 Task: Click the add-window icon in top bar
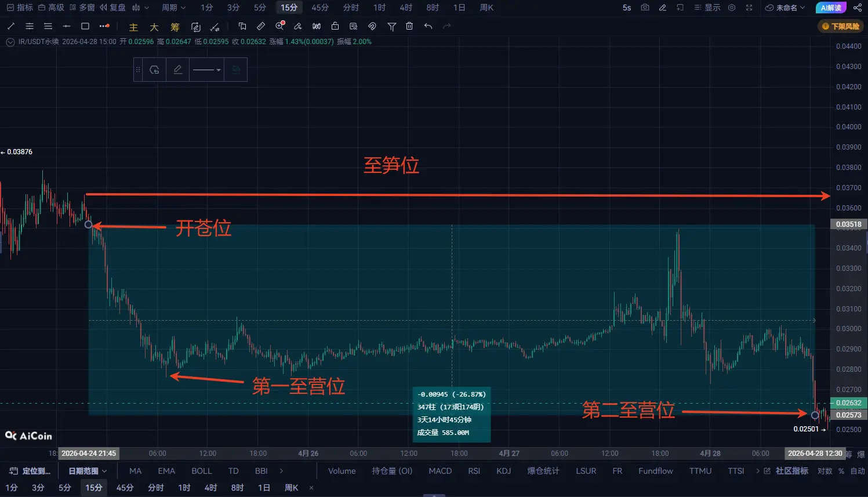click(x=680, y=8)
